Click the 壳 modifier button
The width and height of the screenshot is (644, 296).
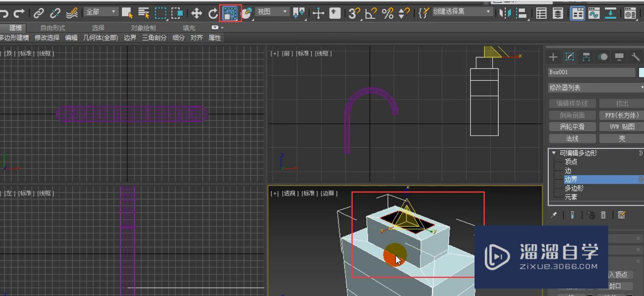[622, 138]
